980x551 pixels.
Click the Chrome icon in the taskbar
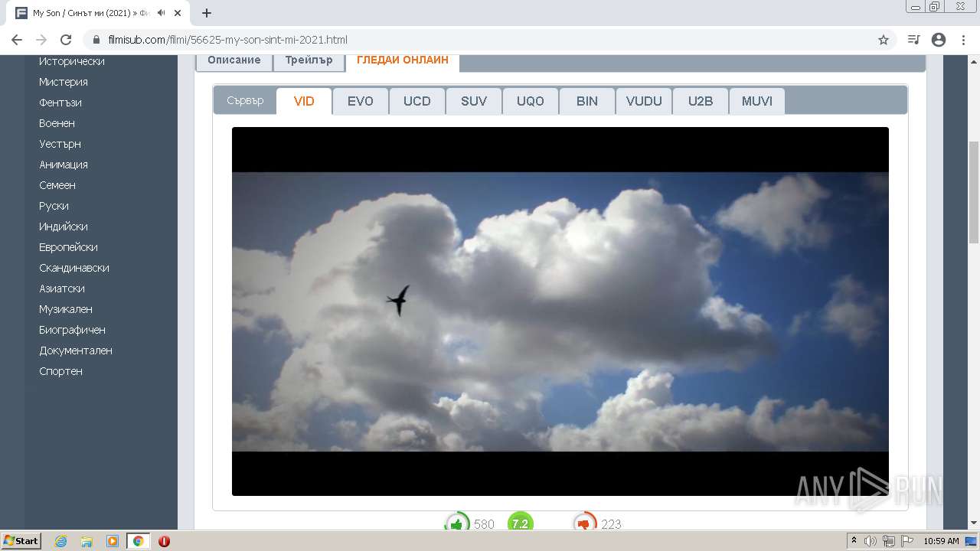pyautogui.click(x=138, y=541)
